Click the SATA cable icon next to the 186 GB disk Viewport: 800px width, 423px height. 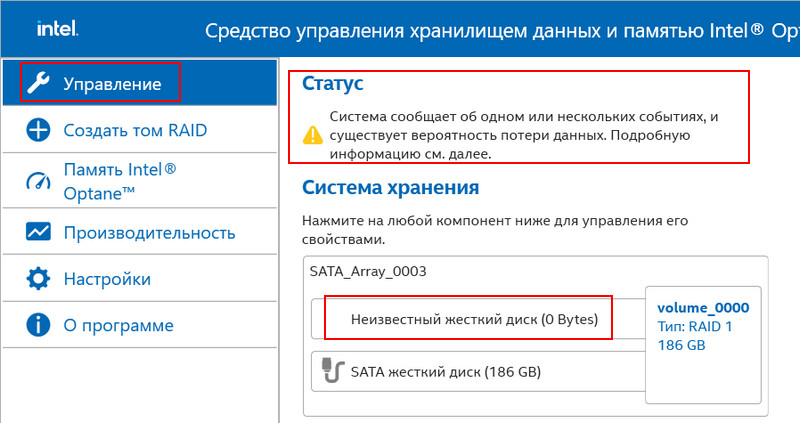pyautogui.click(x=332, y=370)
